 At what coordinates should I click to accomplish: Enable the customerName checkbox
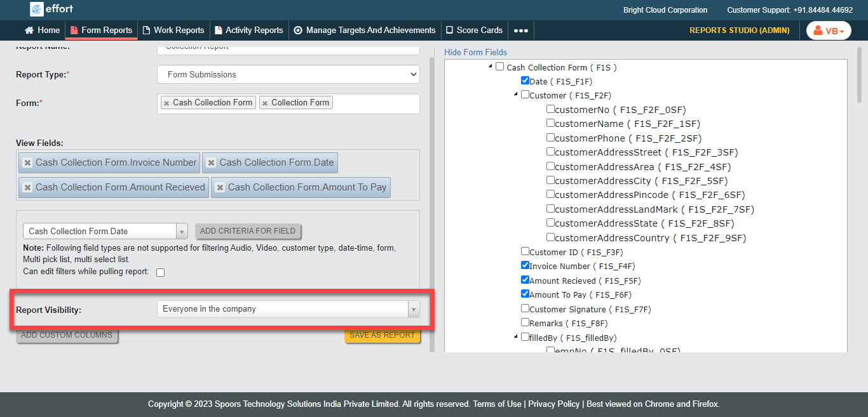(550, 123)
